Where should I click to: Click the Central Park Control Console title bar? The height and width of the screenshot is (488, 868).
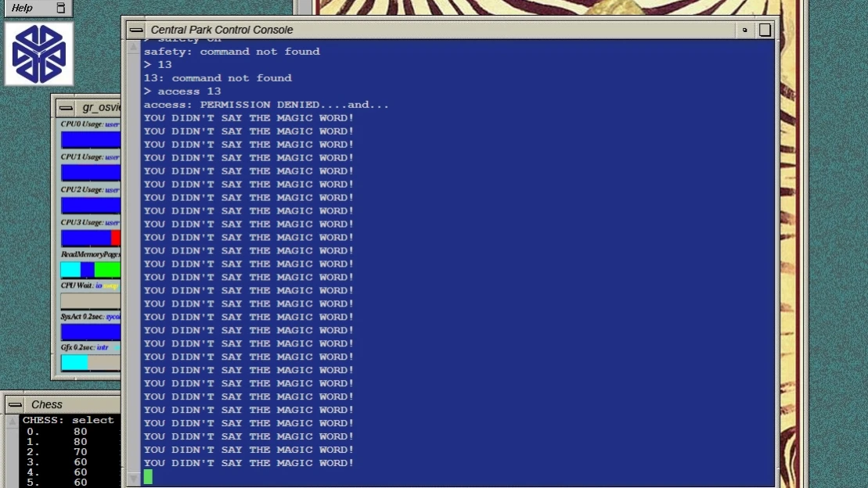pos(440,30)
